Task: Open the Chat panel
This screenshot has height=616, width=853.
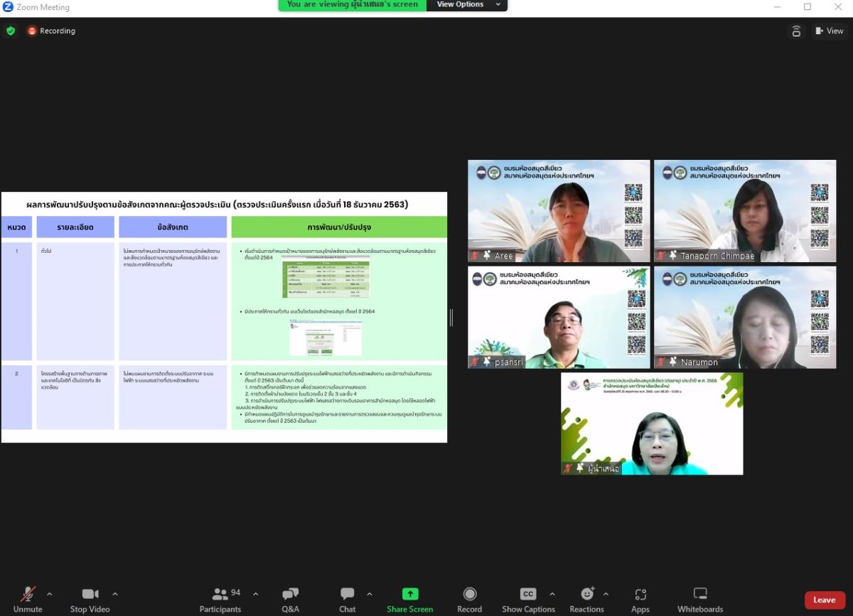Action: pyautogui.click(x=347, y=599)
